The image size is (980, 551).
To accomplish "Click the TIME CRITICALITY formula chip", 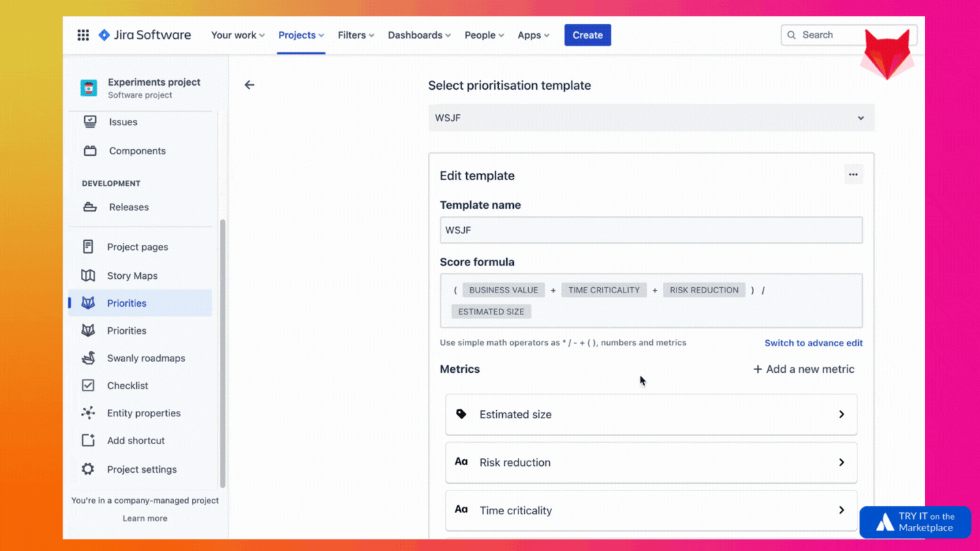I will (x=604, y=290).
